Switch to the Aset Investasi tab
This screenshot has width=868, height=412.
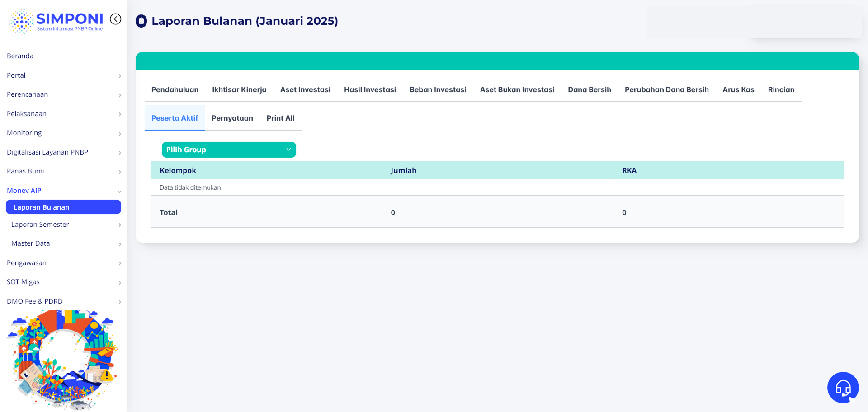click(306, 89)
